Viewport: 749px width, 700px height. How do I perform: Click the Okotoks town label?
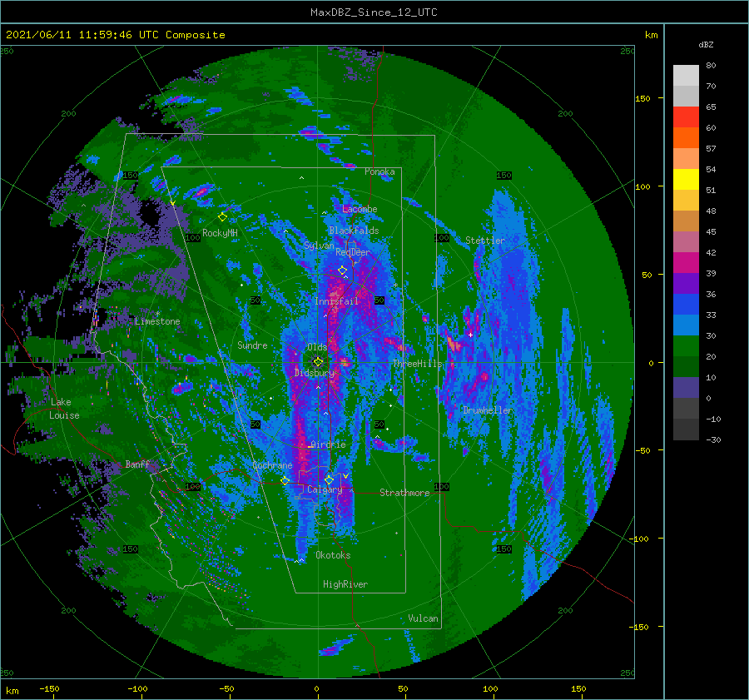pos(333,555)
